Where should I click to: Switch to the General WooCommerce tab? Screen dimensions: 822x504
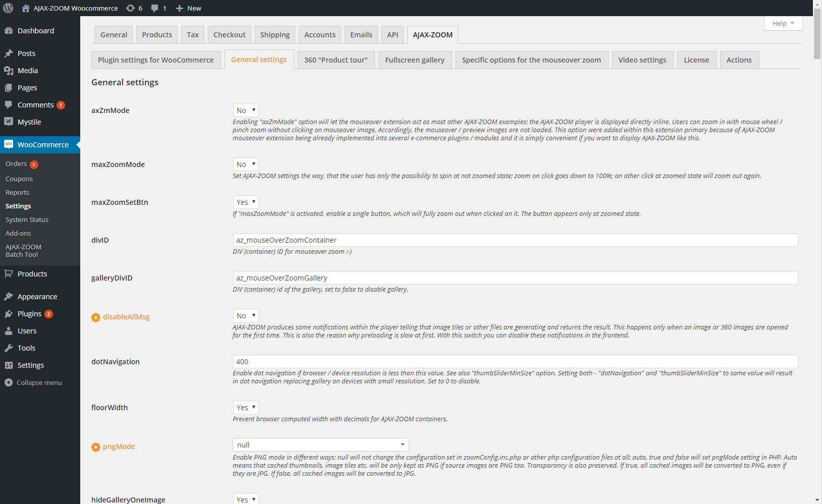pyautogui.click(x=114, y=35)
